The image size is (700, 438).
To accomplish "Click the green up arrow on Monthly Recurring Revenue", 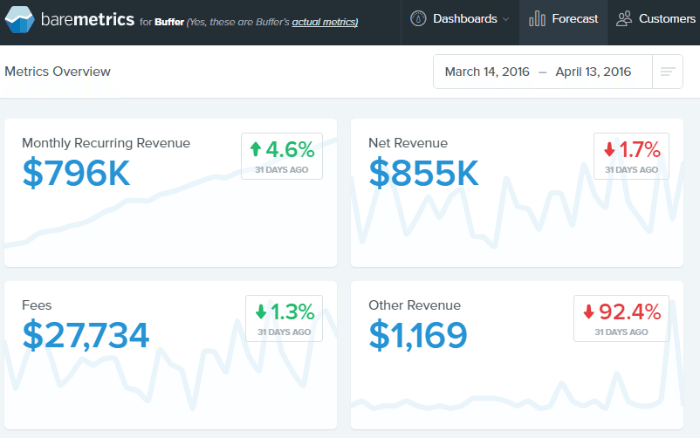I will coord(256,150).
